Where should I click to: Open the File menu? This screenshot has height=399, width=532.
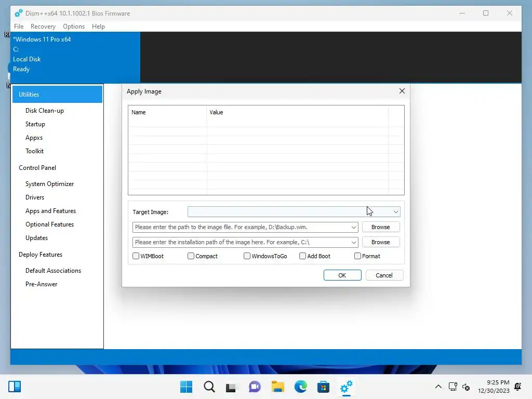pos(19,26)
